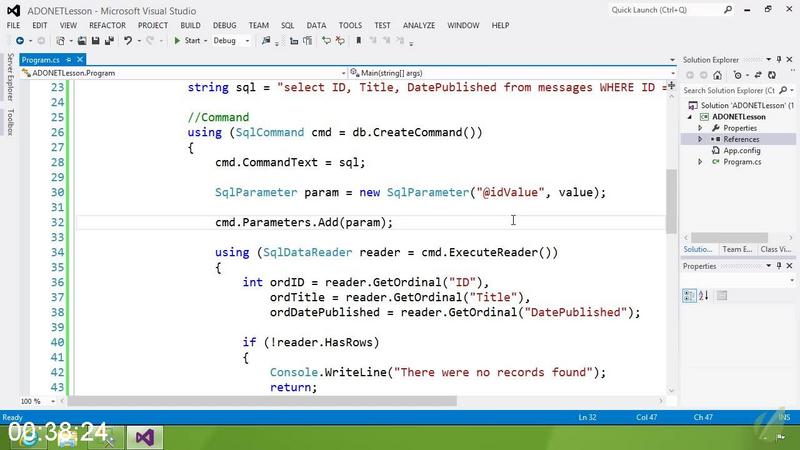Open the BUILD menu
Screen dimensions: 800x450
190,25
